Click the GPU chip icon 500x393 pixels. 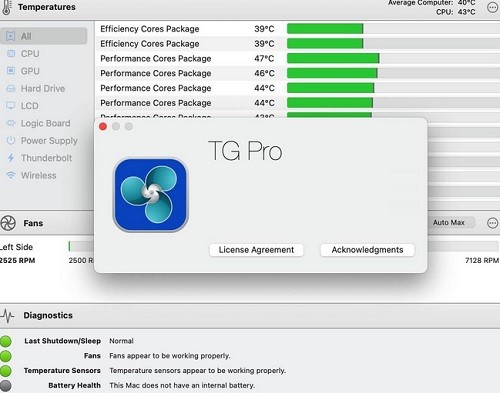click(11, 71)
